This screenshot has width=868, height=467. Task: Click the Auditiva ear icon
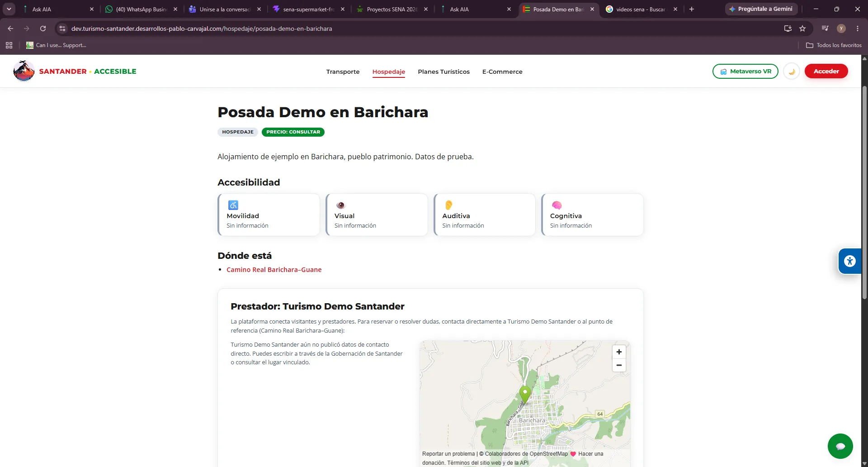pyautogui.click(x=448, y=205)
